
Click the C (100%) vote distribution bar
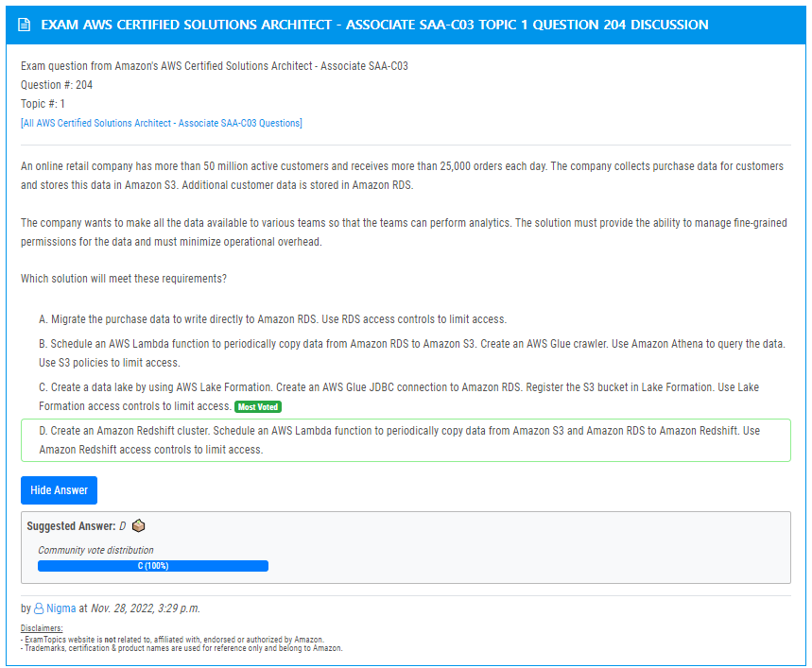(153, 566)
